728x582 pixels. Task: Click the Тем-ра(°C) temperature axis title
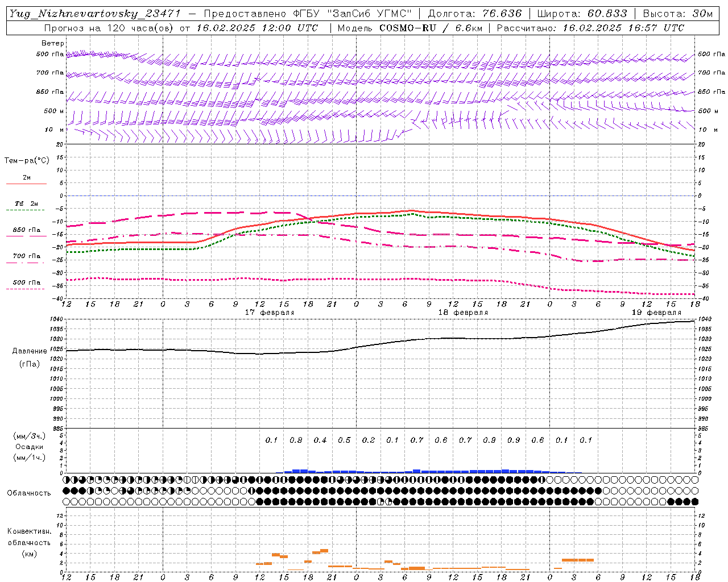[27, 160]
